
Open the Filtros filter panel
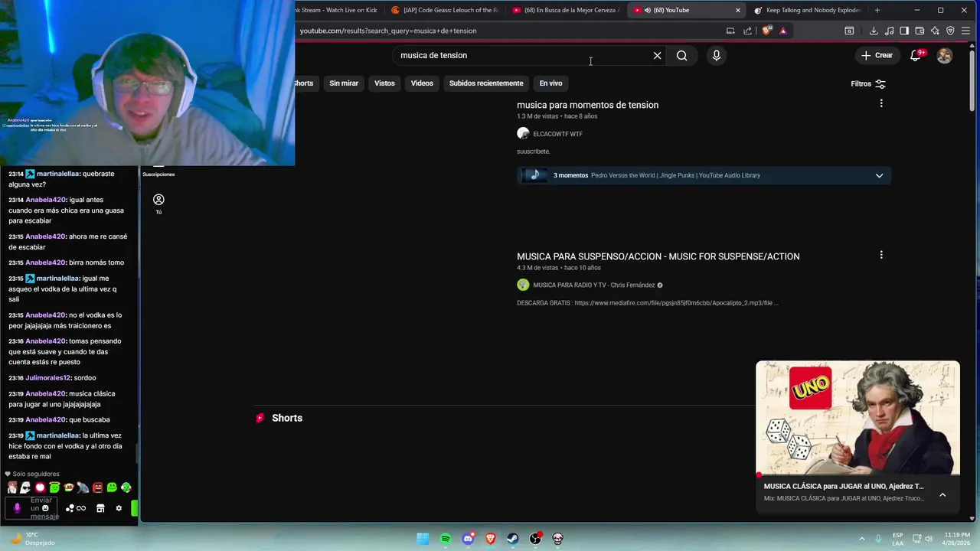click(x=868, y=84)
